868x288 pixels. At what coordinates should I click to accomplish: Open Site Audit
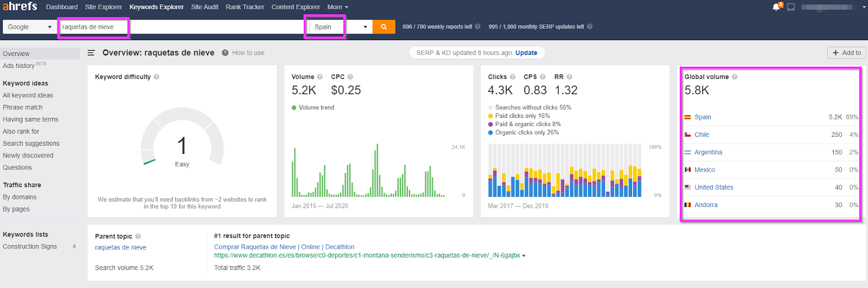pyautogui.click(x=205, y=7)
